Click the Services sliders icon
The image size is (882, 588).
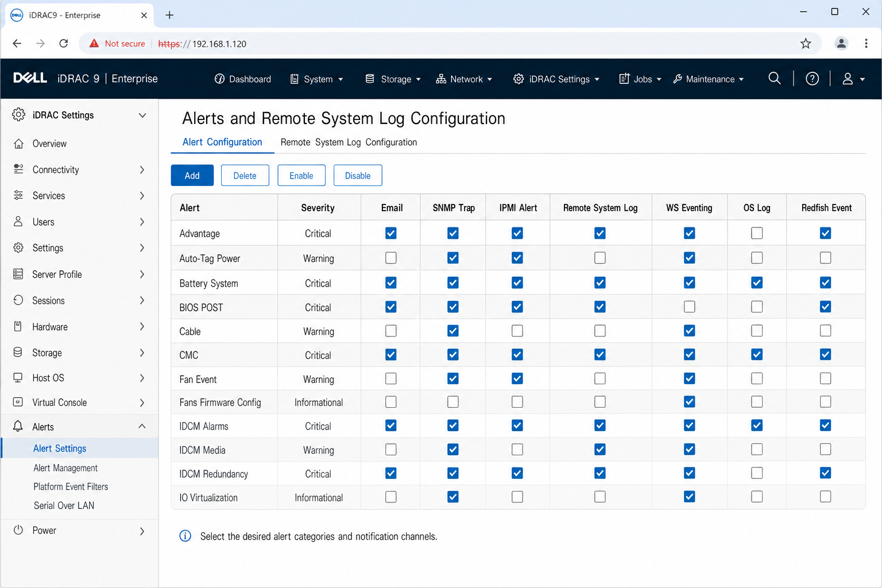[x=18, y=195]
